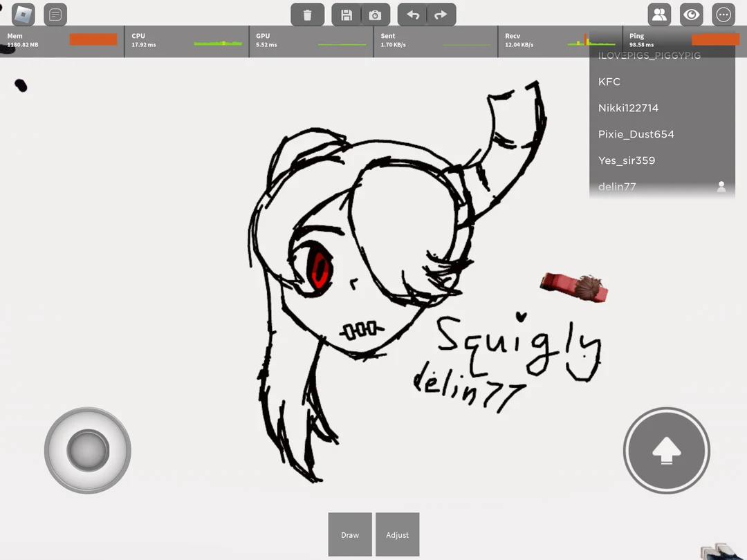Select delin77 in the player list
This screenshot has width=747, height=560.
click(x=616, y=187)
